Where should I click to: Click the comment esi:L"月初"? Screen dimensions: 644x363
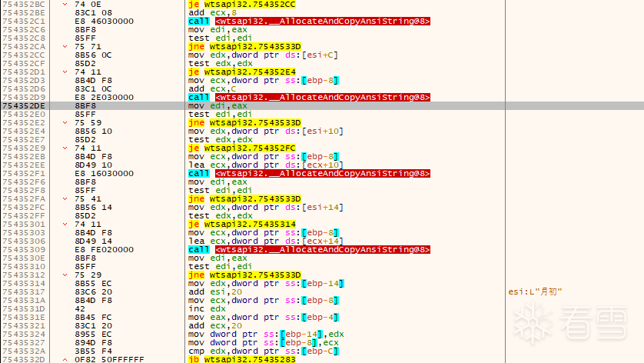pyautogui.click(x=535, y=292)
